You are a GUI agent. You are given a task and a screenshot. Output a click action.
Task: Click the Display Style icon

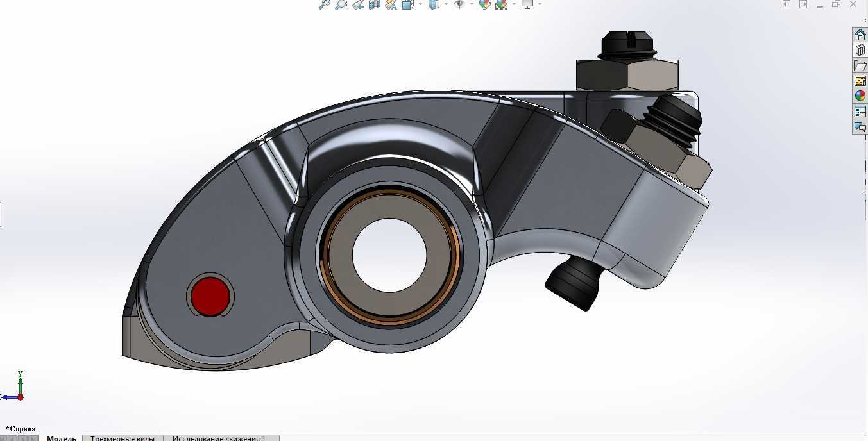434,4
